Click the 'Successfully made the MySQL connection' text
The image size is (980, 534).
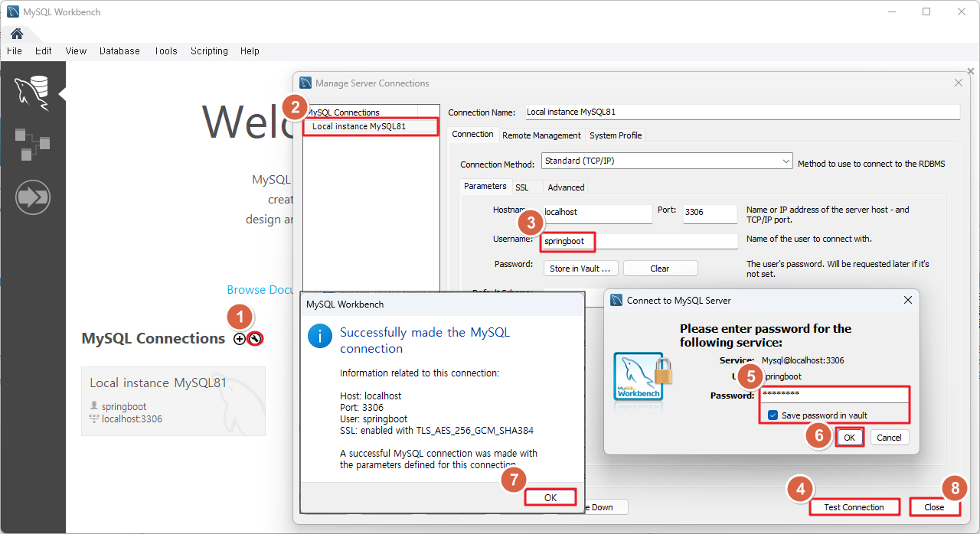point(425,340)
